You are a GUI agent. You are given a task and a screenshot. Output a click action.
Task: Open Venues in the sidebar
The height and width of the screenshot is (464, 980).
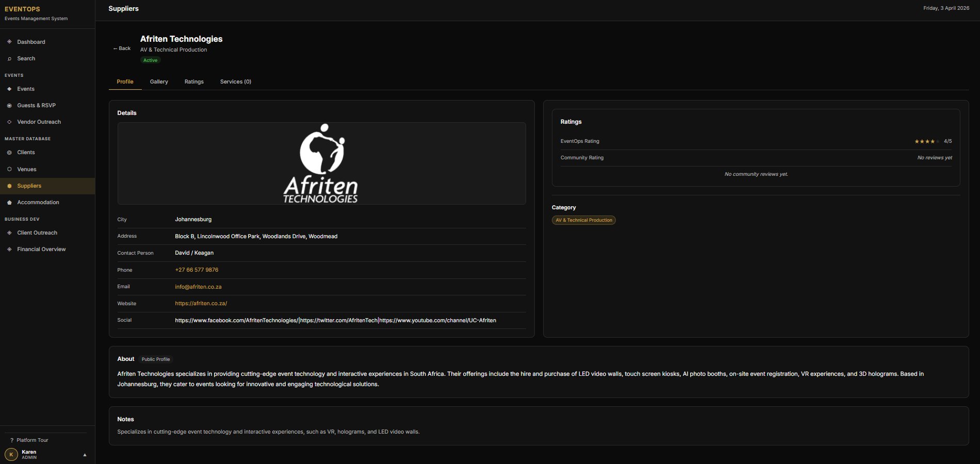[47, 169]
